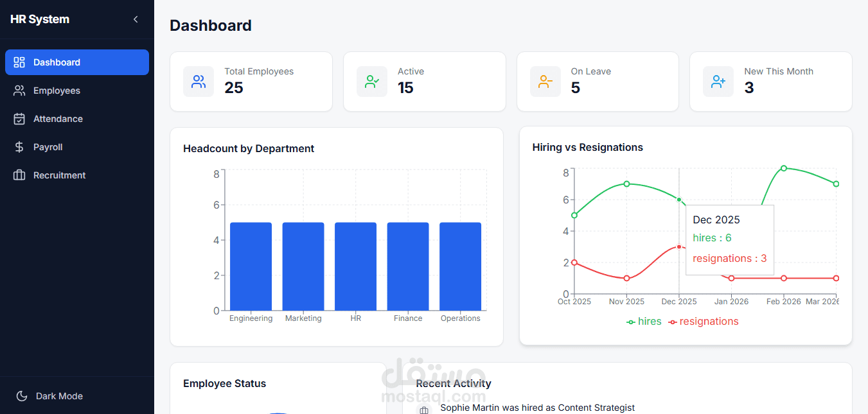This screenshot has height=414, width=868.
Task: Click the Jan 2026 axis label
Action: [x=731, y=302]
